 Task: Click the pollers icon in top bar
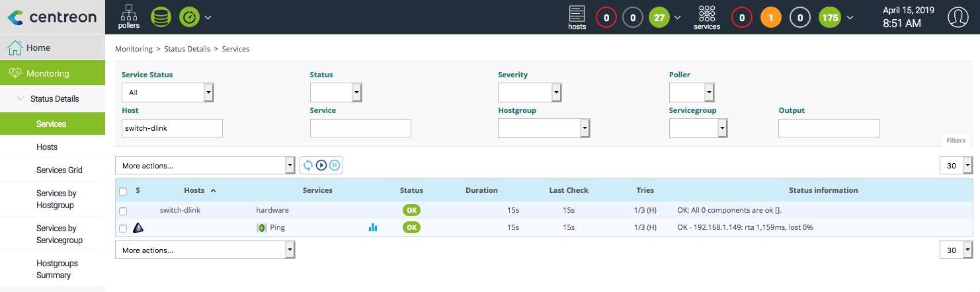(x=129, y=17)
